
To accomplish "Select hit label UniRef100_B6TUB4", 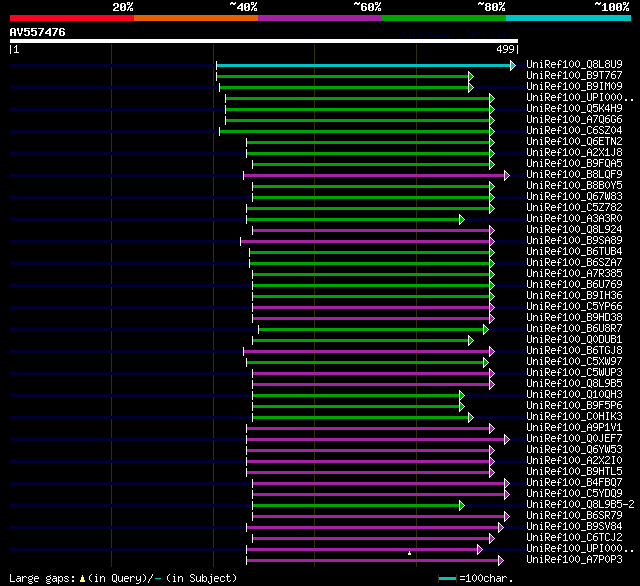I will (574, 252).
